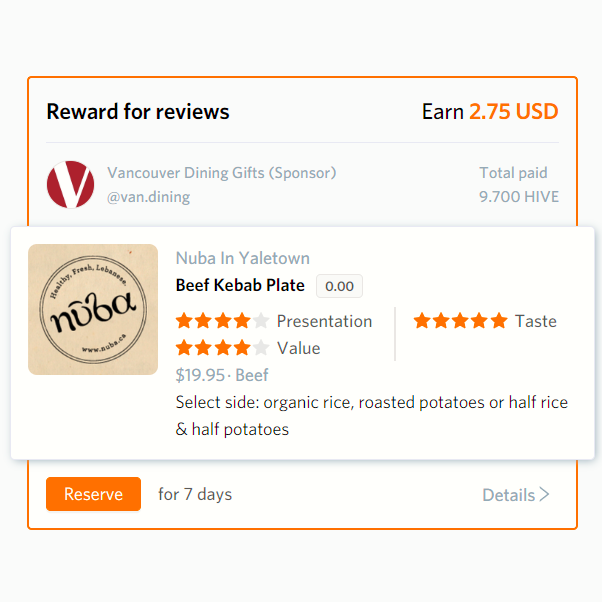
Task: Select the Beef category tag
Action: (x=251, y=375)
